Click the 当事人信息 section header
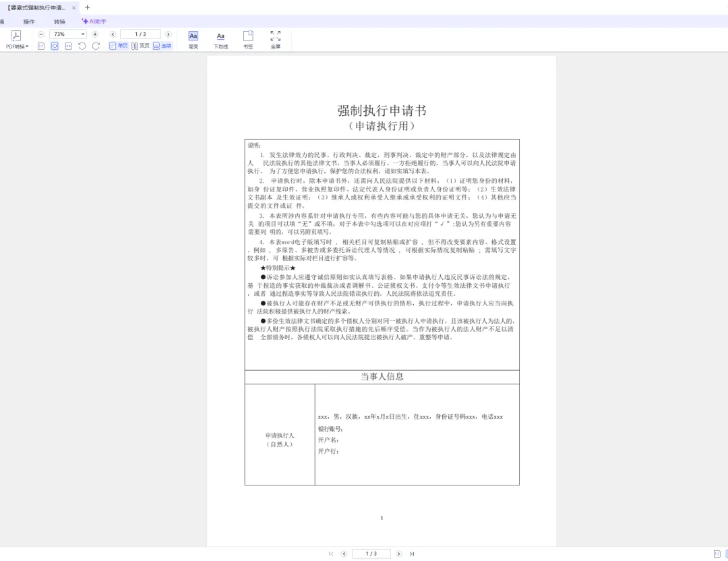Image resolution: width=728 pixels, height=561 pixels. pos(382,377)
